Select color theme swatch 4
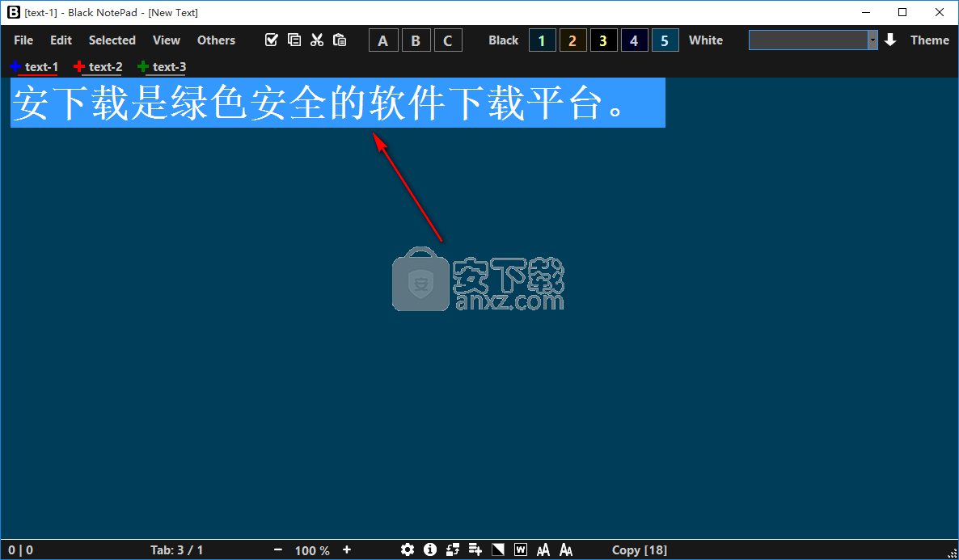This screenshot has width=959, height=560. pos(634,40)
